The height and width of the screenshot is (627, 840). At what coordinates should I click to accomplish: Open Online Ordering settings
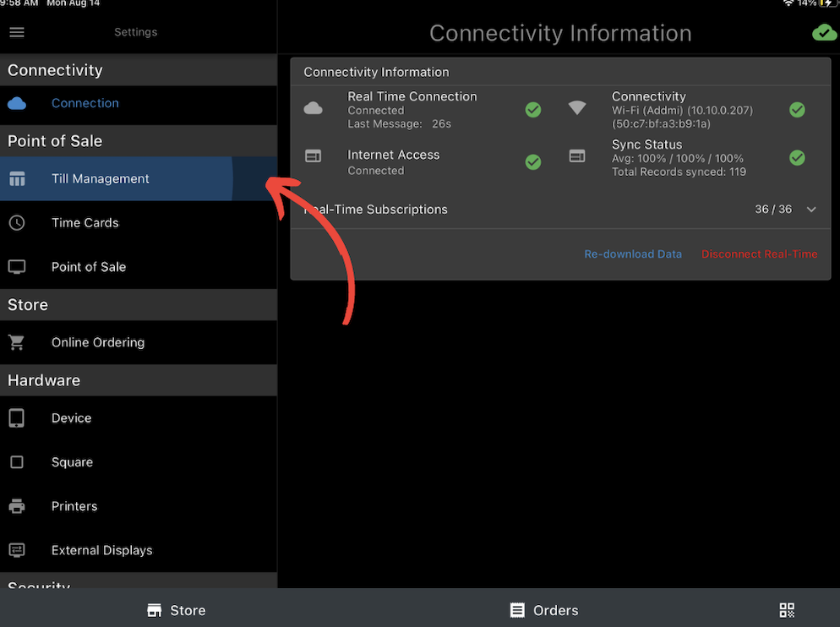[139, 342]
